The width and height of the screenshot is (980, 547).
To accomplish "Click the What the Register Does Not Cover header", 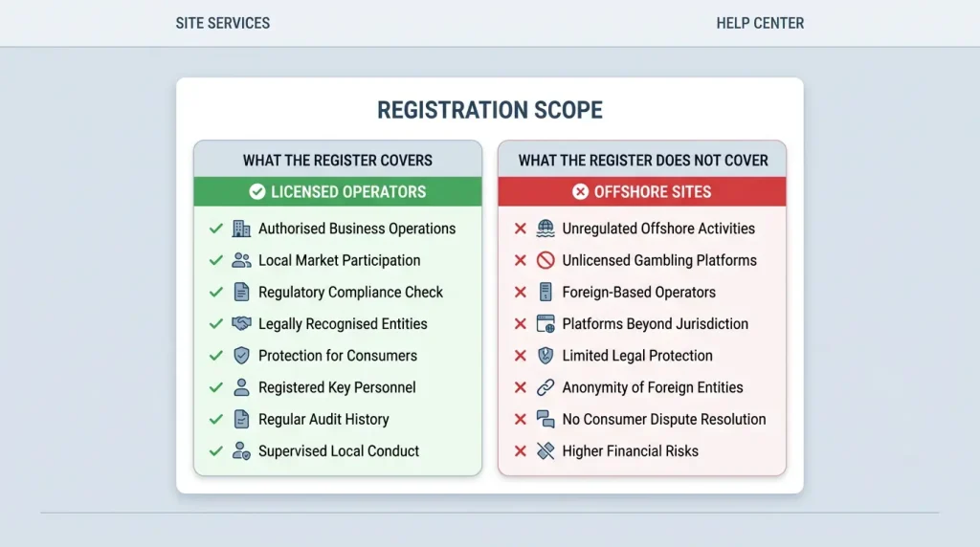I will 643,161.
